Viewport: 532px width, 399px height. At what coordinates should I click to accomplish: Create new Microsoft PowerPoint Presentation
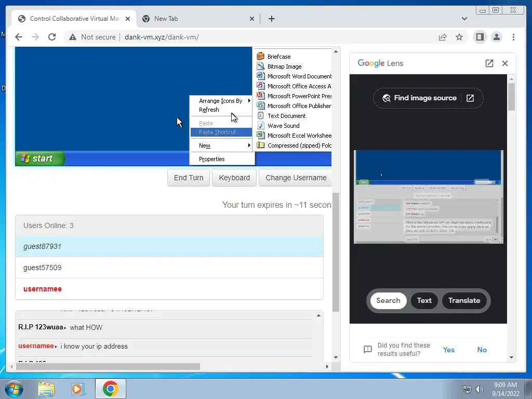(293, 96)
